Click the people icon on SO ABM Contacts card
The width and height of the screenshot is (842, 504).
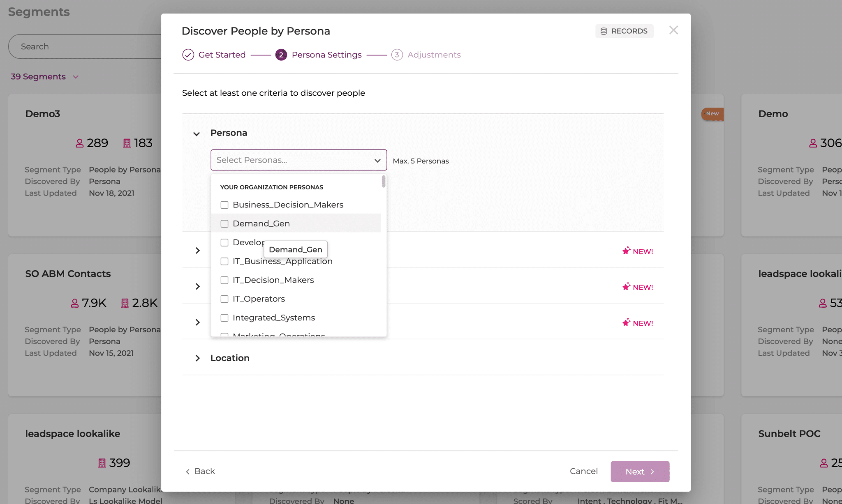75,303
